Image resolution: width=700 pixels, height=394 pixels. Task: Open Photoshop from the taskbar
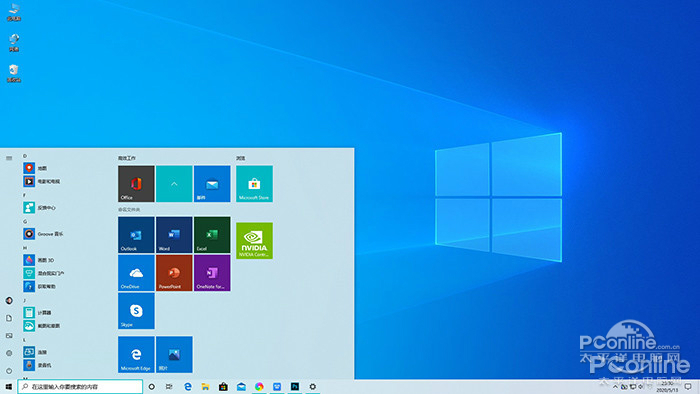click(295, 387)
